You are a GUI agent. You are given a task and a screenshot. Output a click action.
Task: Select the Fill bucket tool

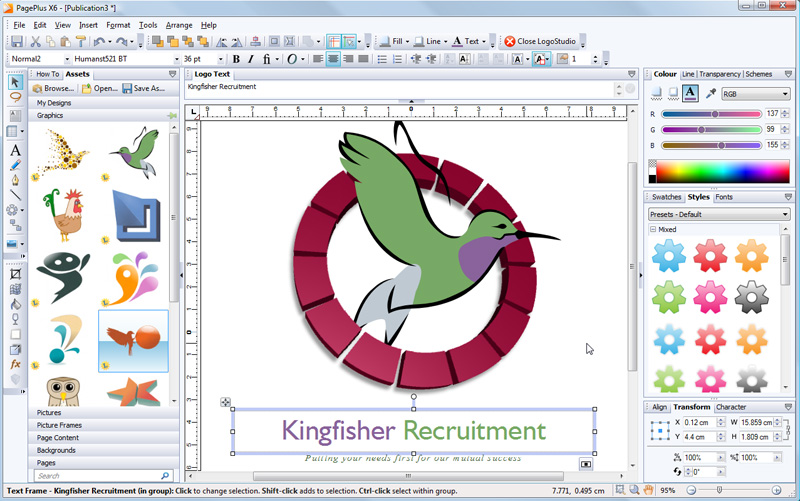tap(15, 305)
